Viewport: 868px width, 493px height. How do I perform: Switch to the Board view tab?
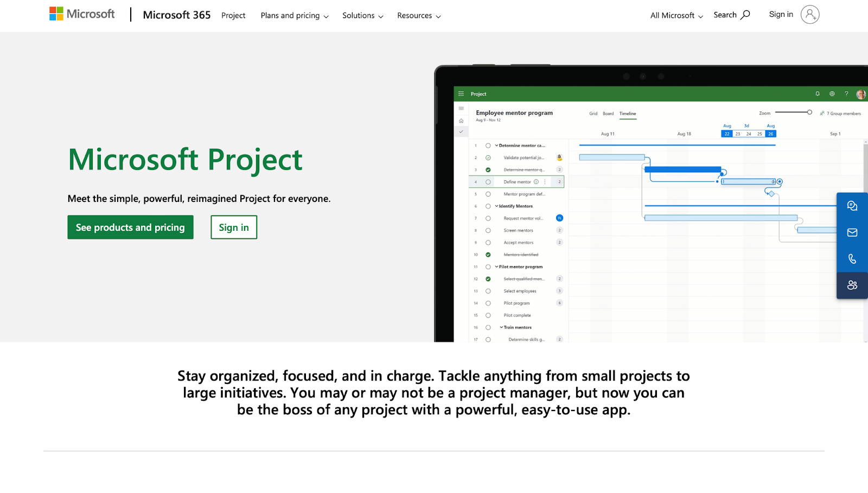point(608,113)
